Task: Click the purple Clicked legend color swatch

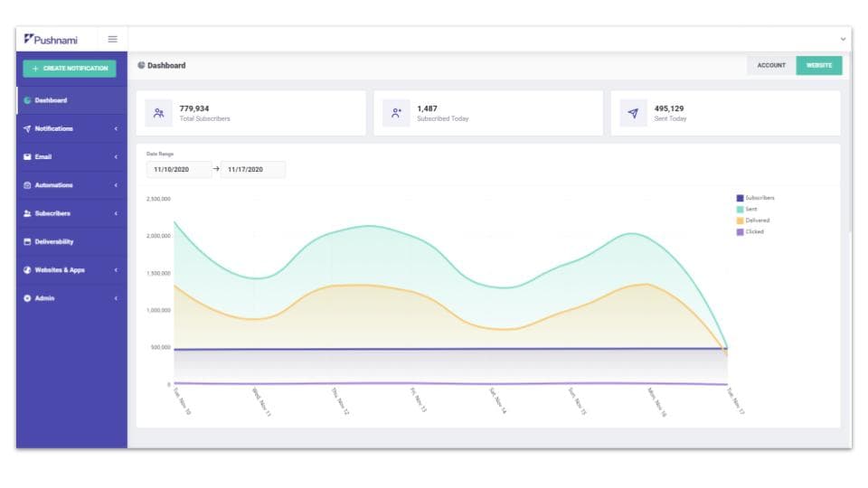Action: [740, 232]
